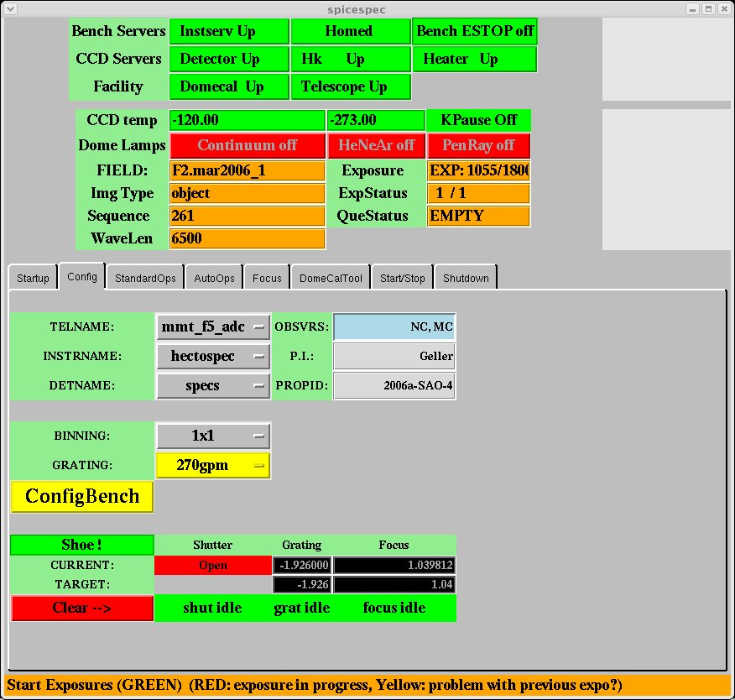Open the DETNAME specs dropdown

pos(213,385)
